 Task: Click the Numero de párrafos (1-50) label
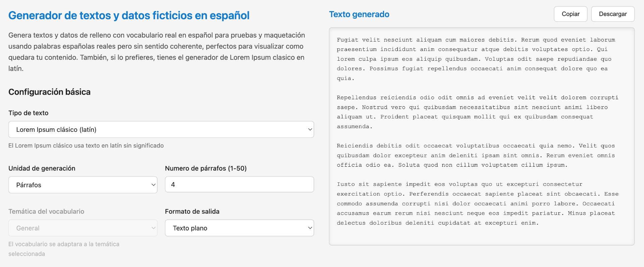tap(206, 168)
